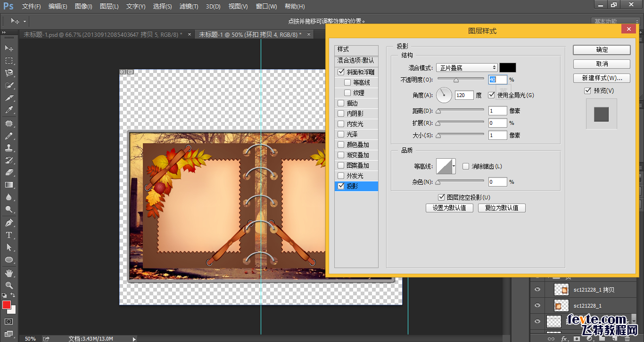
Task: Enable the 纹理 checkbox
Action: pyautogui.click(x=347, y=93)
